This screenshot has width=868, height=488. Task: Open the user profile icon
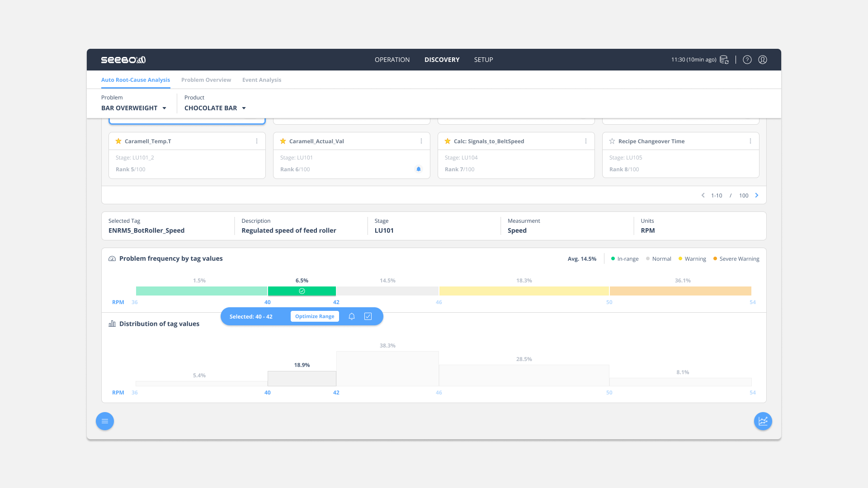pyautogui.click(x=762, y=60)
